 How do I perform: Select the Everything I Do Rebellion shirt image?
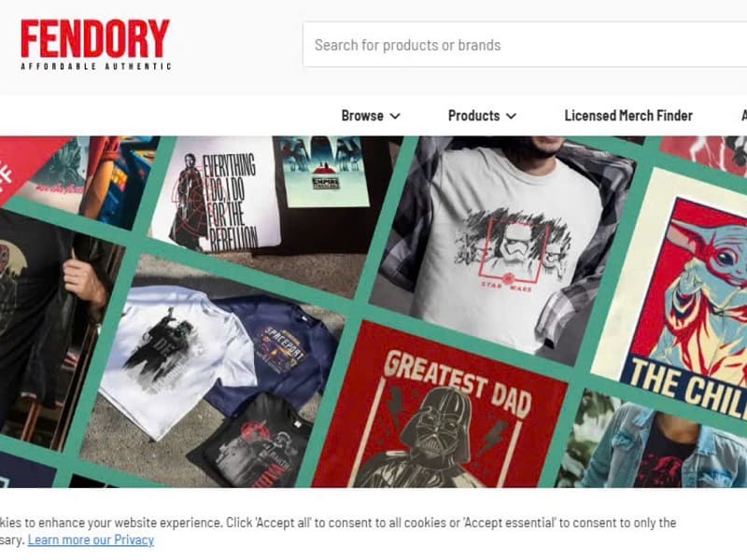pos(217,195)
